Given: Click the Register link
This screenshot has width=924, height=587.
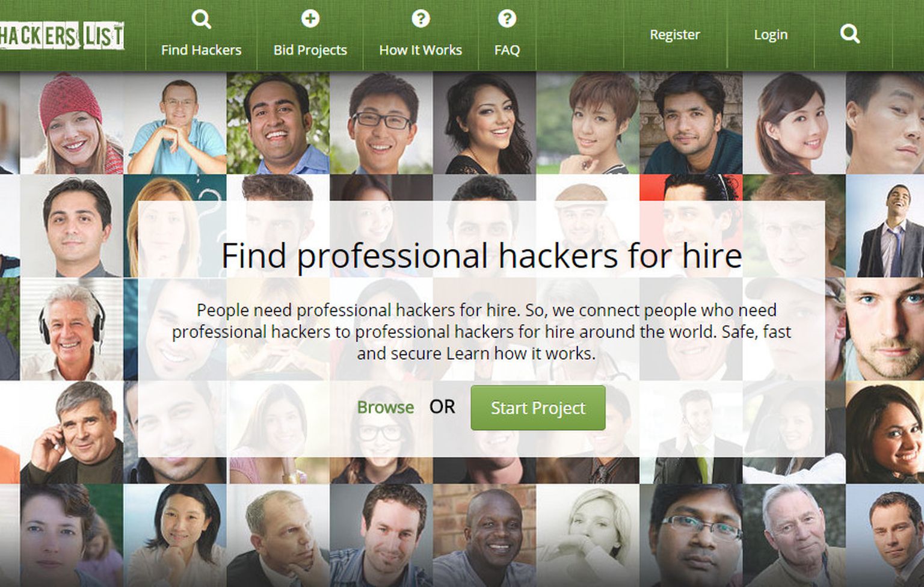Looking at the screenshot, I should (675, 35).
